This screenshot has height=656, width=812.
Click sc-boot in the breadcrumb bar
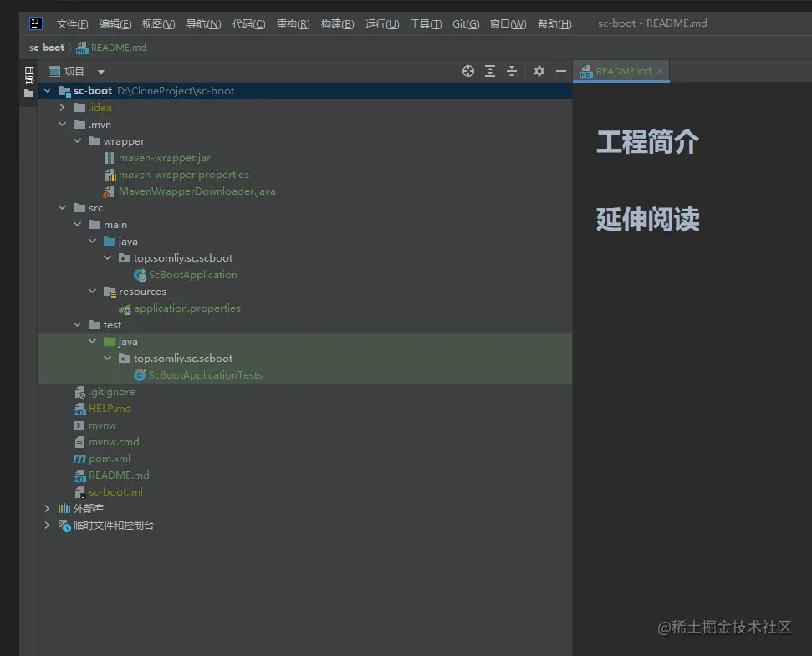point(47,48)
